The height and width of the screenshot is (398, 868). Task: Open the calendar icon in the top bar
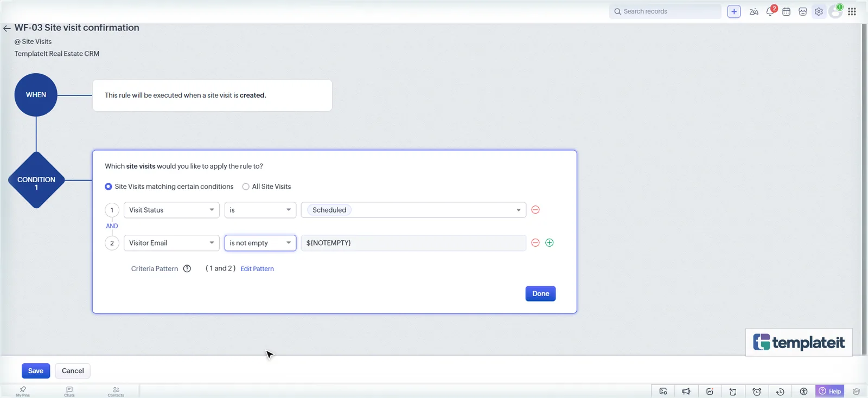[x=786, y=11]
